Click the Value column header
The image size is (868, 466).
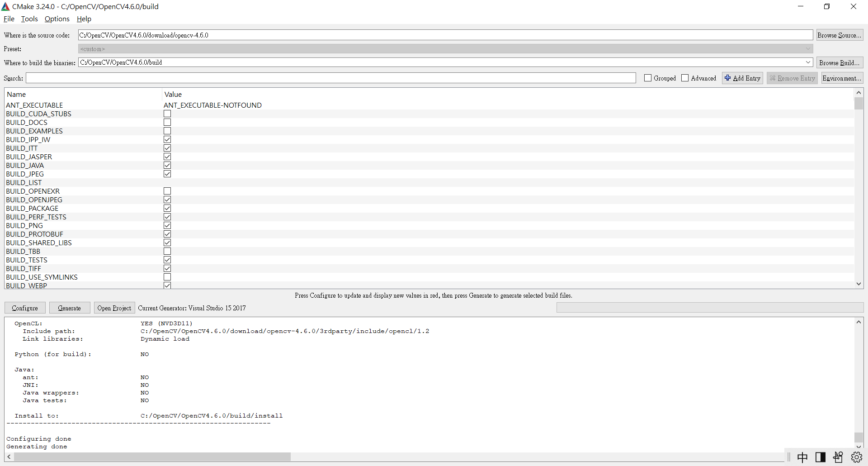[508, 94]
